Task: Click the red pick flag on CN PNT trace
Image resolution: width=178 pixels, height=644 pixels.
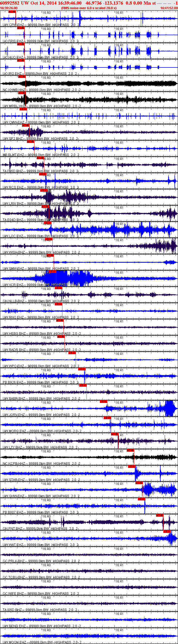Action: 160,515
